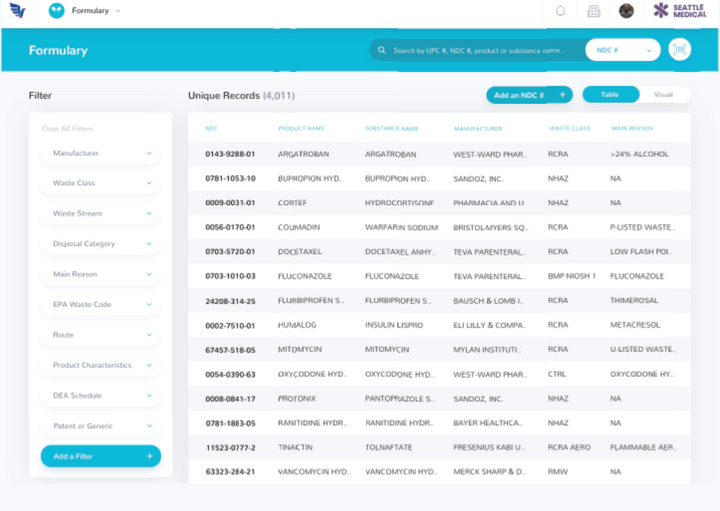720x511 pixels.
Task: Switch to Visual view
Action: [663, 95]
